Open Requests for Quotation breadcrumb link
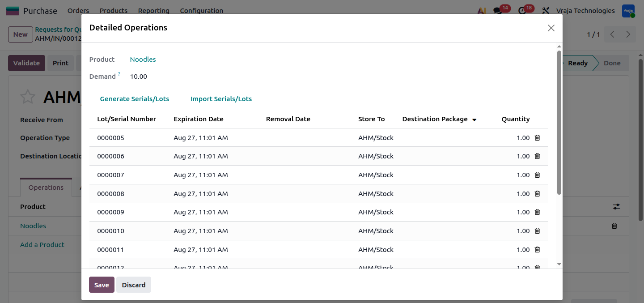The width and height of the screenshot is (644, 303). click(x=58, y=30)
